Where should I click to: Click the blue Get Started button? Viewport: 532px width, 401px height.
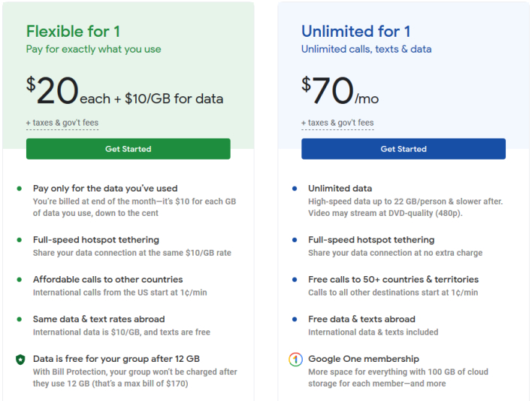[404, 149]
